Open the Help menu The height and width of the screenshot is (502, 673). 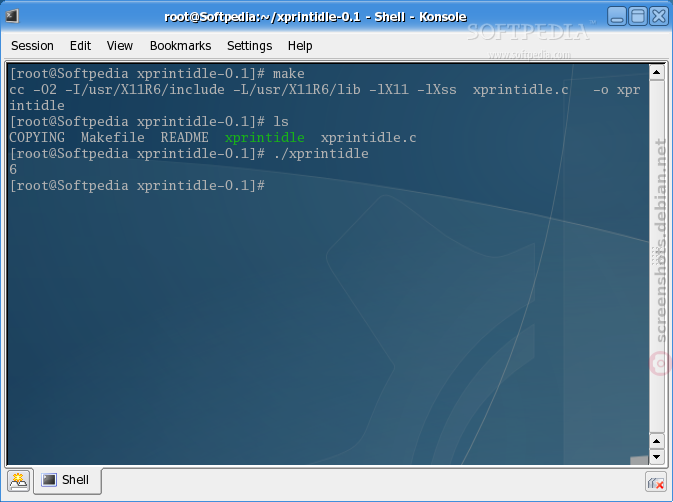(300, 45)
